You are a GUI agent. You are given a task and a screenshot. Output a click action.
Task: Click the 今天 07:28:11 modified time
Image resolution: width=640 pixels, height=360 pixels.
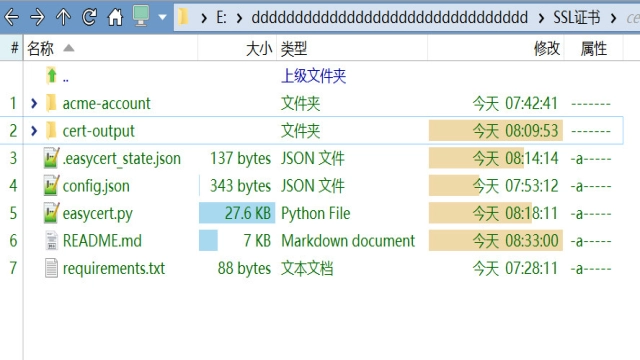tap(516, 268)
